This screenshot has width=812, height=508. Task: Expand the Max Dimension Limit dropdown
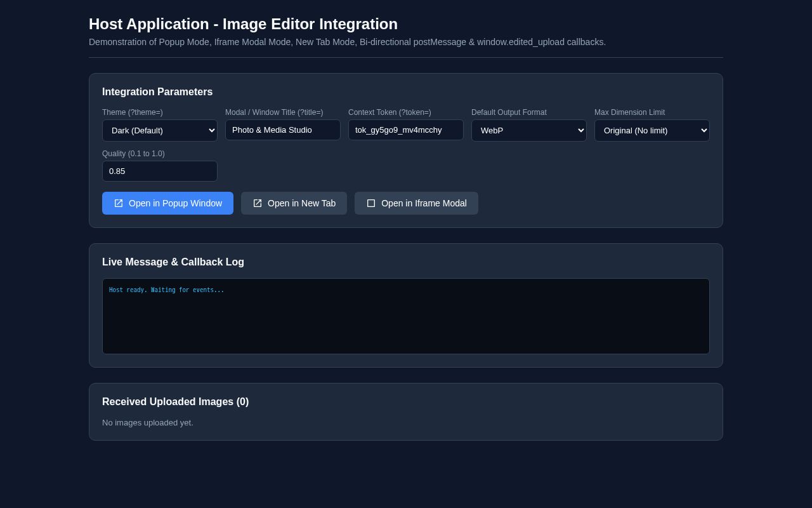[x=652, y=131]
